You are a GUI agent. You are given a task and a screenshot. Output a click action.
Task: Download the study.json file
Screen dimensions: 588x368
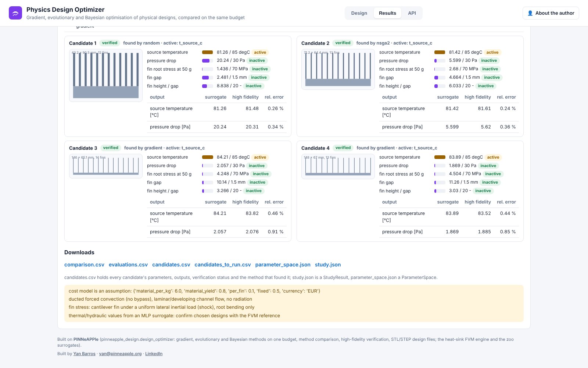click(x=328, y=265)
